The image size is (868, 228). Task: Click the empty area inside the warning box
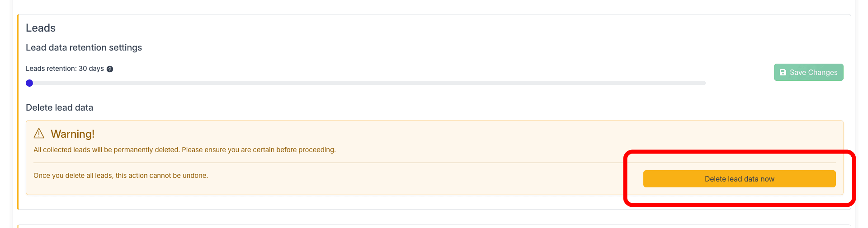point(497,135)
